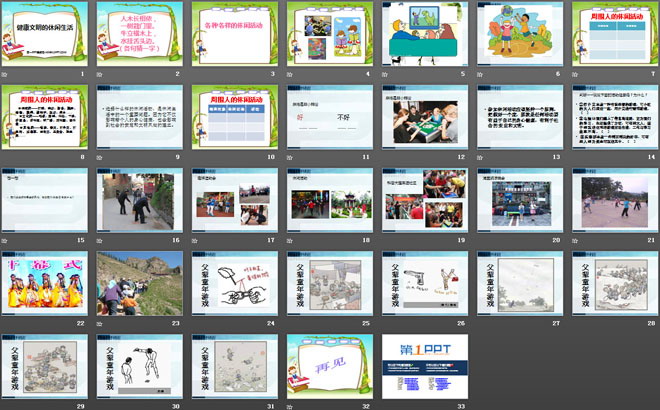Screen dimensions: 660x410
Task: Click the transition star icon under slide 12
Action: click(387, 158)
